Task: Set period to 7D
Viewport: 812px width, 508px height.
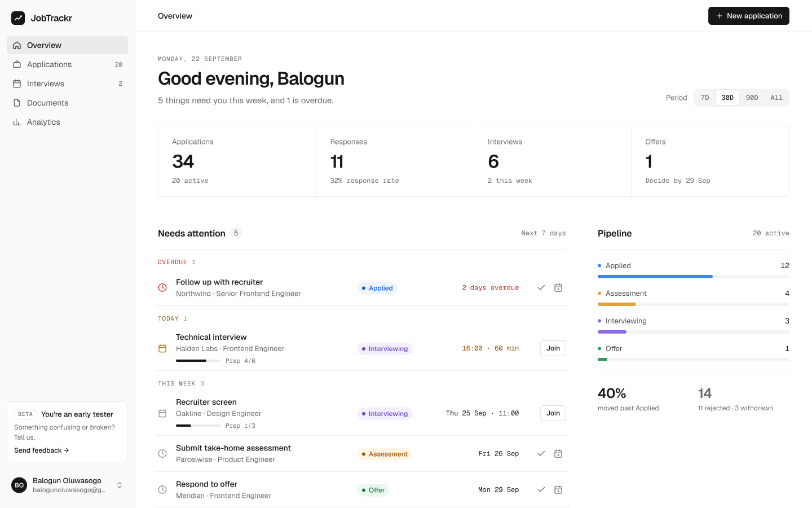Action: coord(705,98)
